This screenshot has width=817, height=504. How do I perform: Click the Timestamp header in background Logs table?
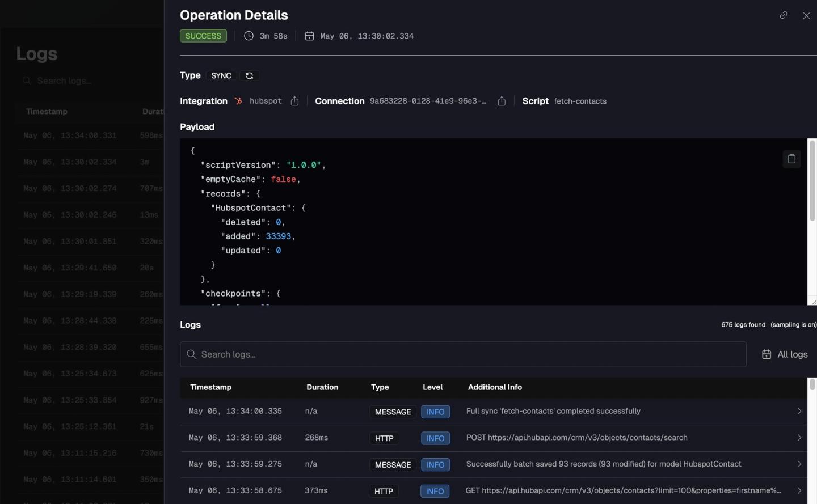coord(47,112)
